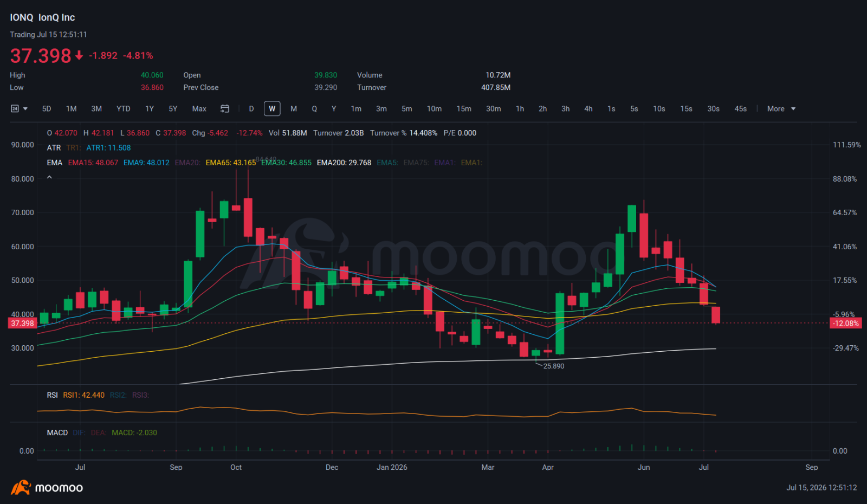Choose the 45s interval
867x504 pixels.
[740, 109]
